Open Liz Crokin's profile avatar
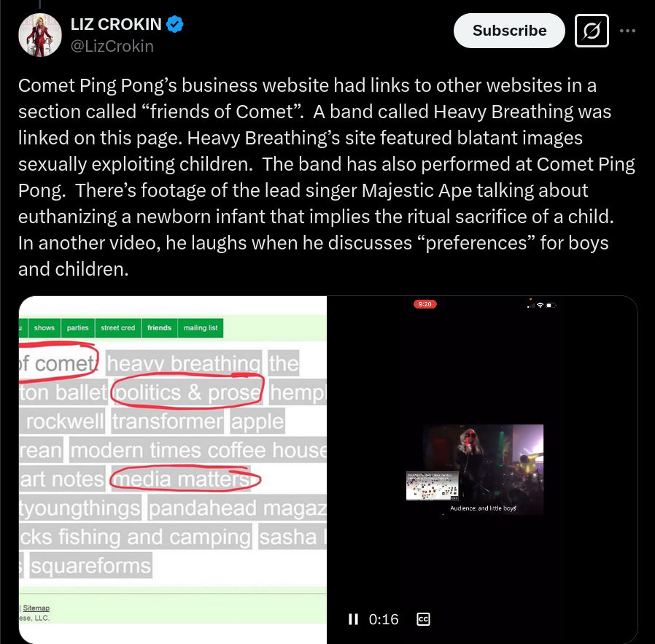The image size is (655, 644). (40, 35)
